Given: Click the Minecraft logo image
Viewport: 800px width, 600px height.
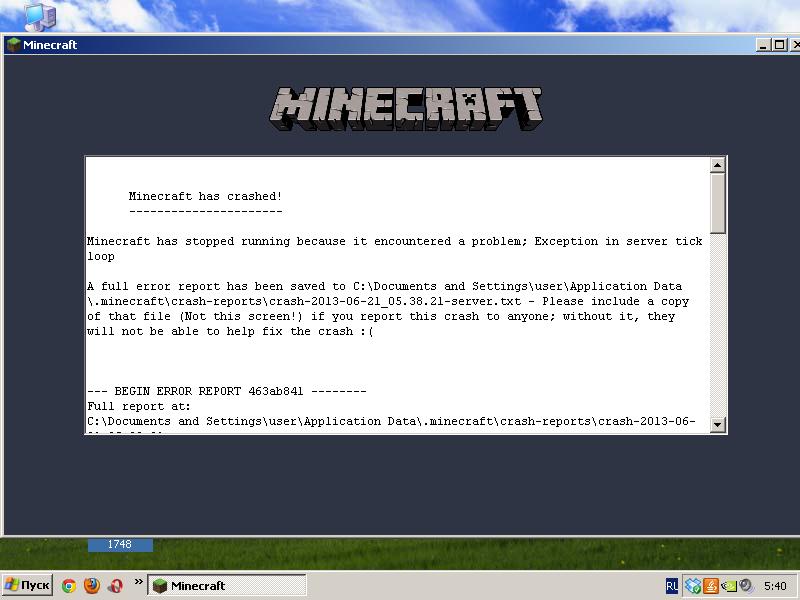Looking at the screenshot, I should 406,109.
